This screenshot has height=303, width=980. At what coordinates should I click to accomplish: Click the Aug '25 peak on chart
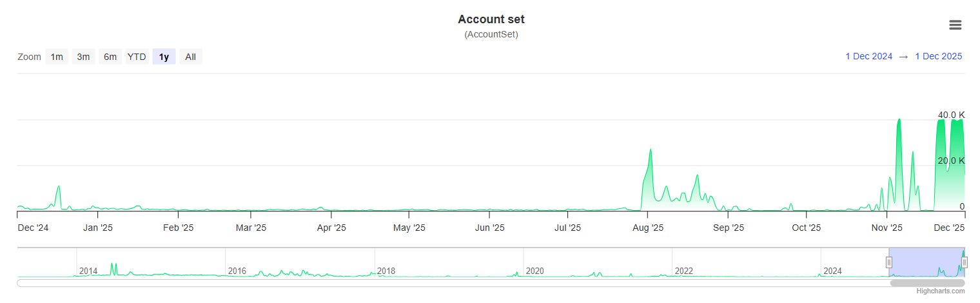click(x=651, y=150)
